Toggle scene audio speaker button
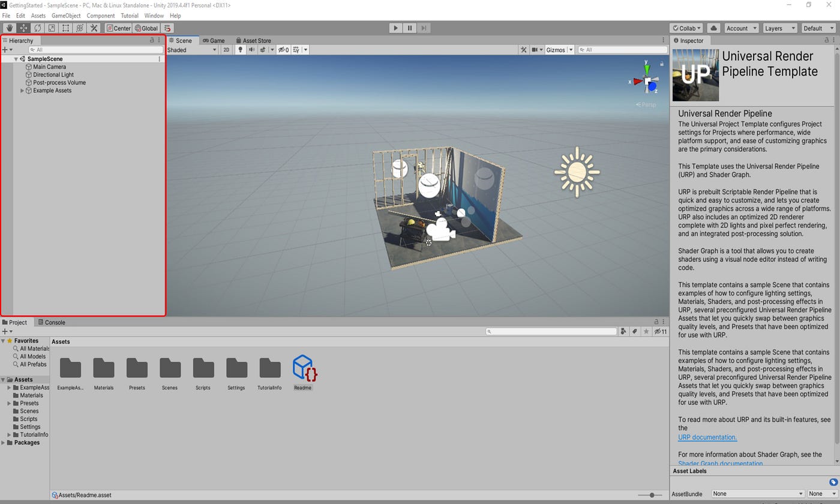The height and width of the screenshot is (504, 840). [251, 50]
